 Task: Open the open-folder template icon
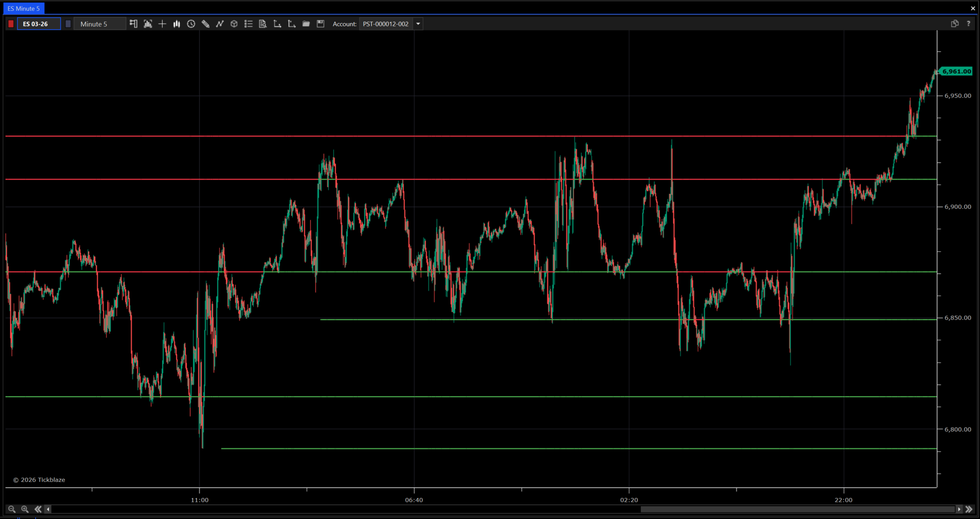point(306,24)
